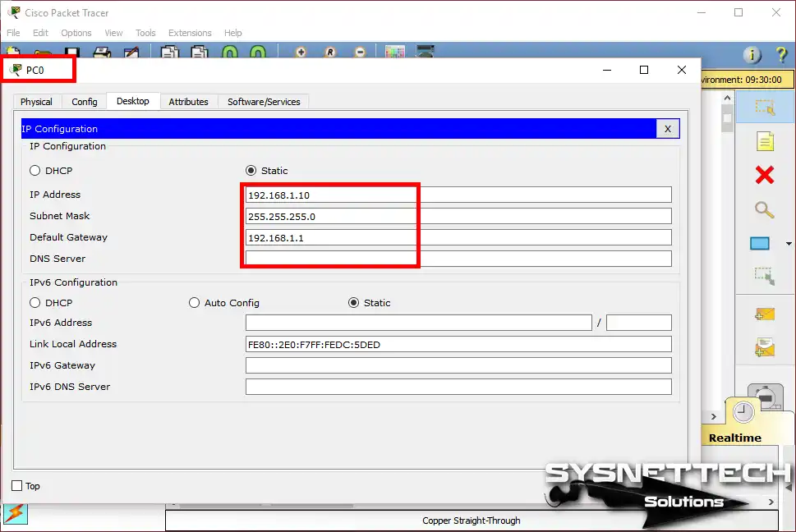Screen dimensions: 796x532
Task: Switch to the Desktop tab
Action: click(x=133, y=101)
